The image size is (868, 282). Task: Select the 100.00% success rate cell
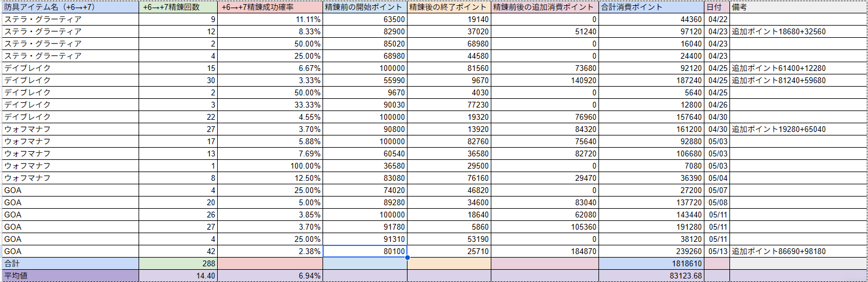pyautogui.click(x=271, y=166)
